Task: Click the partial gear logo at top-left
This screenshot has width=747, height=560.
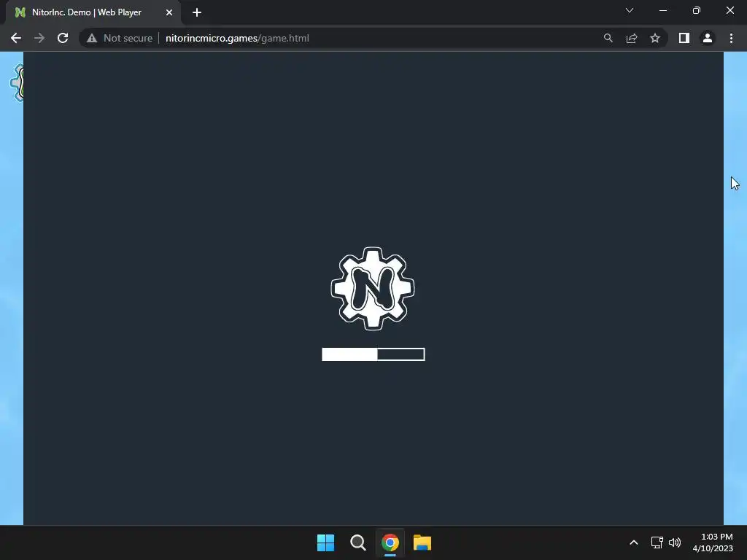Action: (x=17, y=82)
